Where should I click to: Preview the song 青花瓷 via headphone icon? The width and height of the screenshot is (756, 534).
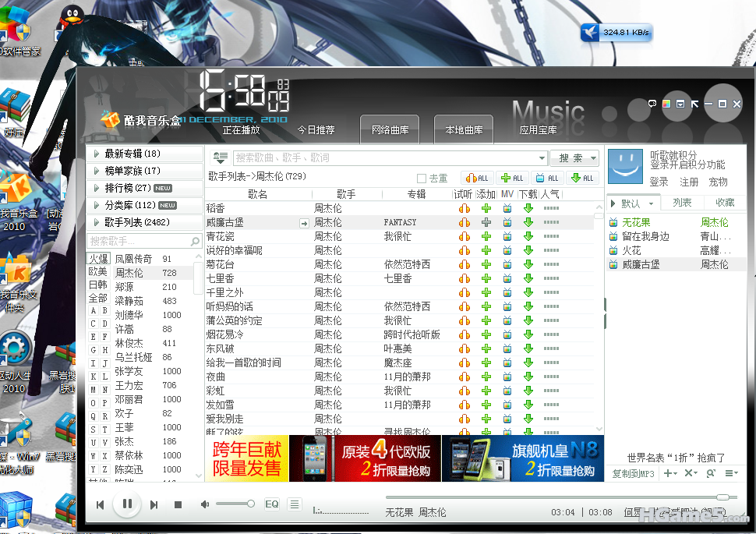pyautogui.click(x=465, y=236)
